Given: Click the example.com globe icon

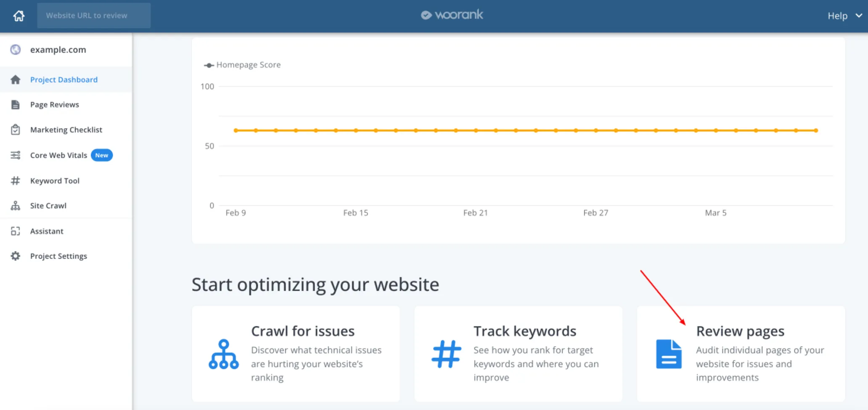Looking at the screenshot, I should pos(16,50).
